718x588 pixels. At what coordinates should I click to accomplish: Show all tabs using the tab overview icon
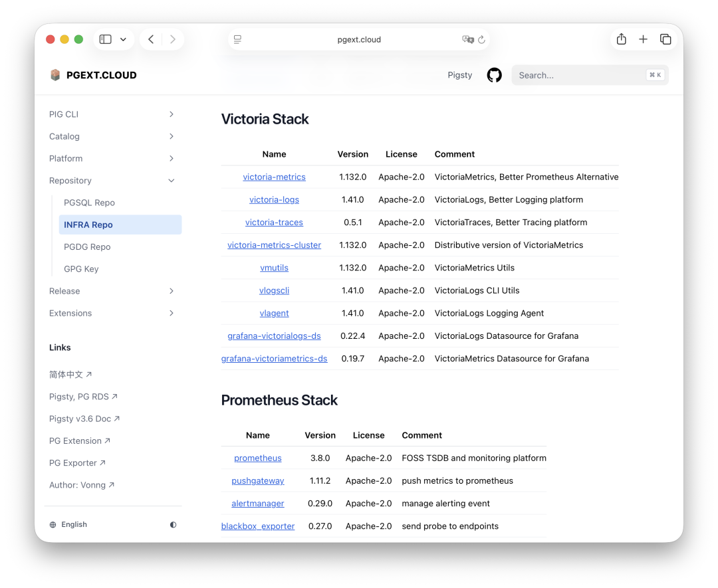(665, 39)
